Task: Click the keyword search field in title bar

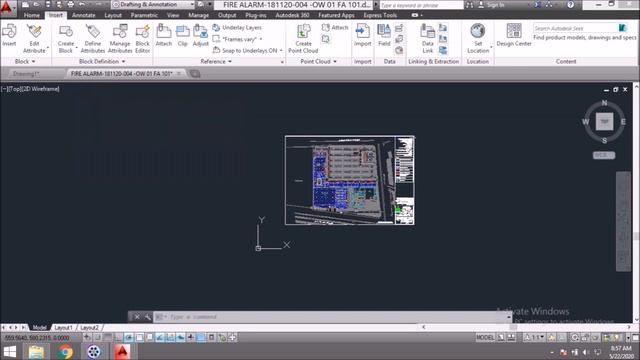Action: pos(421,5)
